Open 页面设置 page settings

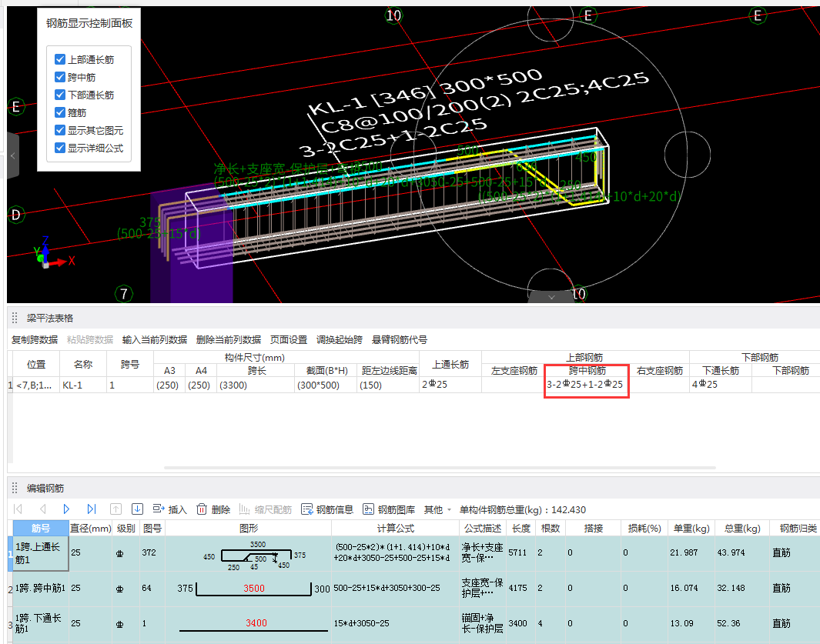pyautogui.click(x=289, y=340)
